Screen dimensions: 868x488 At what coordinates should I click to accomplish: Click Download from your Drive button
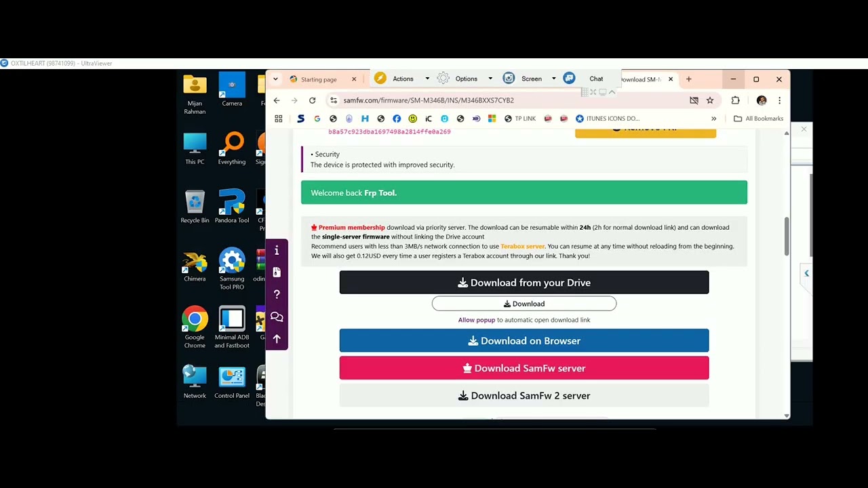524,283
